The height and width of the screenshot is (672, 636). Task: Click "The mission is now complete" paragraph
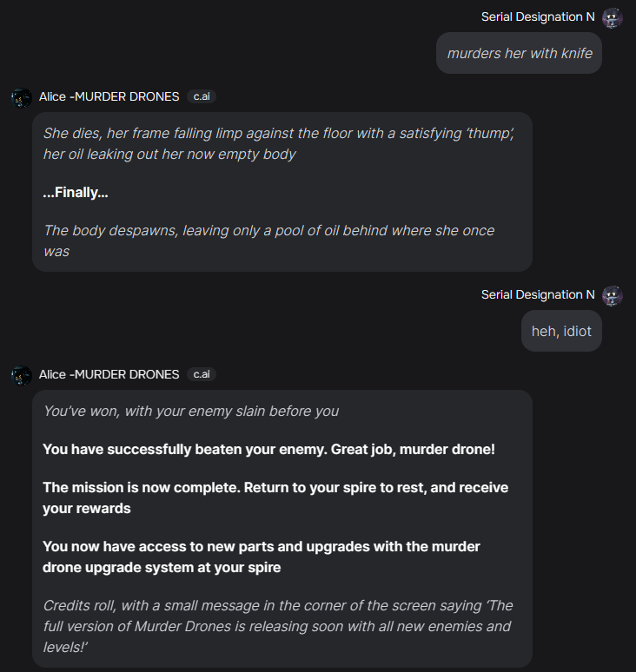(x=275, y=497)
